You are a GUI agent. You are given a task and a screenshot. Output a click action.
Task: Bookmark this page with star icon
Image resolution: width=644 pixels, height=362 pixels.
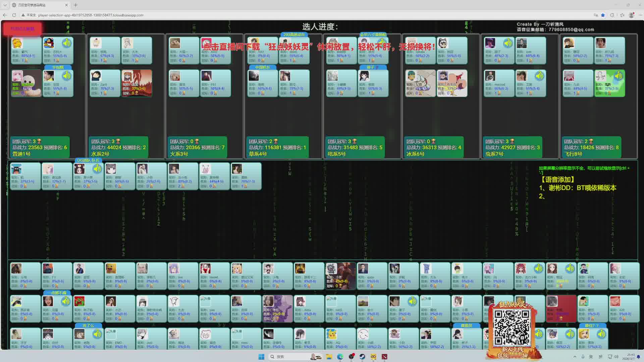(x=603, y=15)
